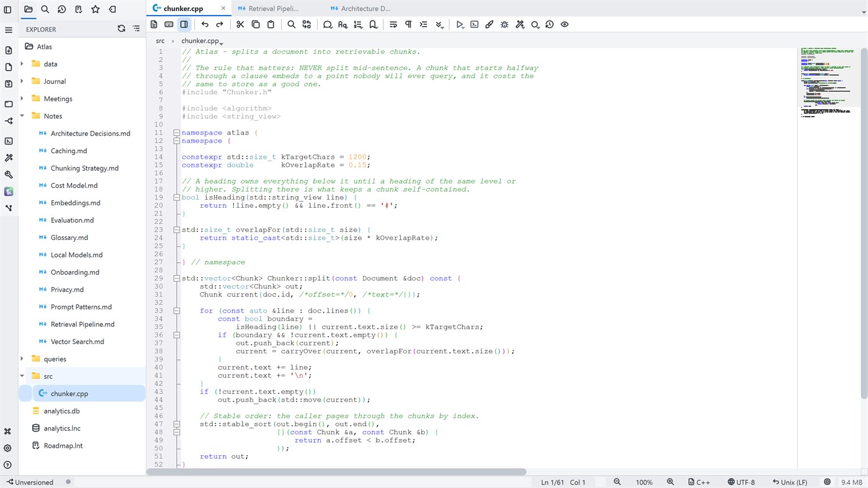Screen dimensions: 868x488
Task: Fold the for loop at line 33
Action: pos(177,311)
